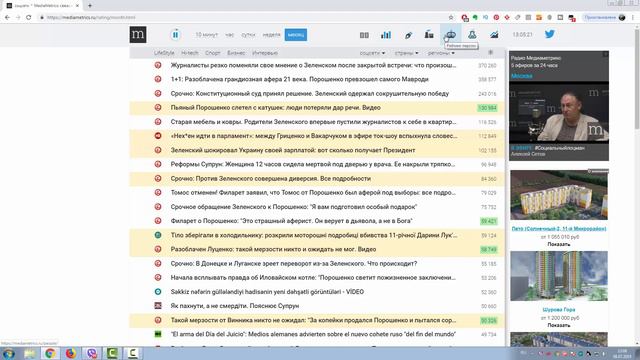The width and height of the screenshot is (640, 360).
Task: Click source icon beside 'Як пахнути' headline
Action: click(158, 306)
